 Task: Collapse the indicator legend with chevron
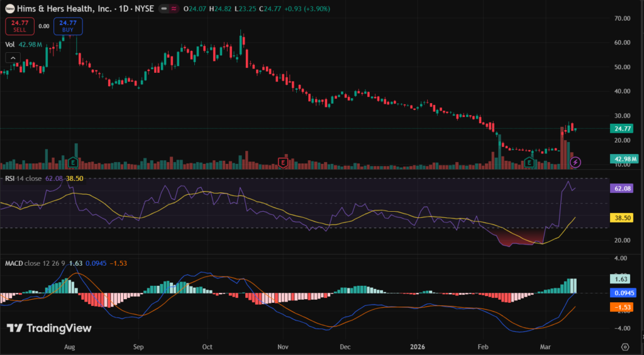[12, 58]
